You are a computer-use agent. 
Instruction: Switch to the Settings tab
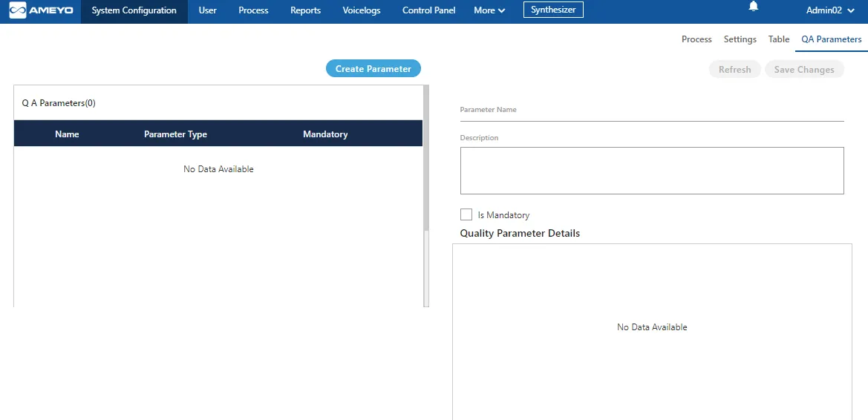740,39
